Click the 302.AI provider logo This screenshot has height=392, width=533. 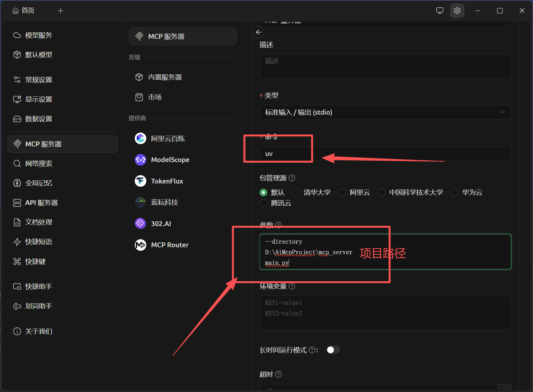tap(141, 224)
